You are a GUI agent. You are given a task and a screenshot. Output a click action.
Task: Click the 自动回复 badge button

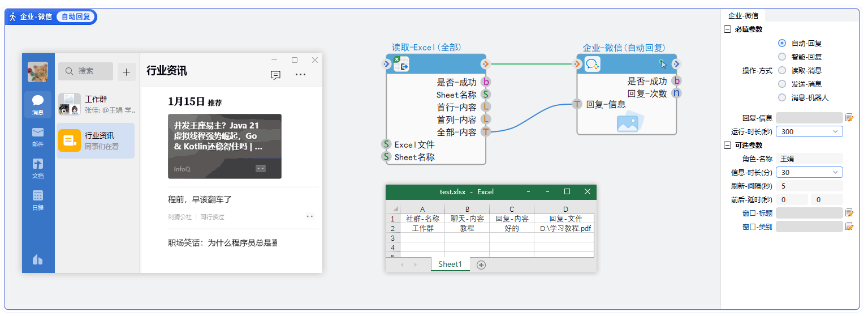(x=76, y=17)
